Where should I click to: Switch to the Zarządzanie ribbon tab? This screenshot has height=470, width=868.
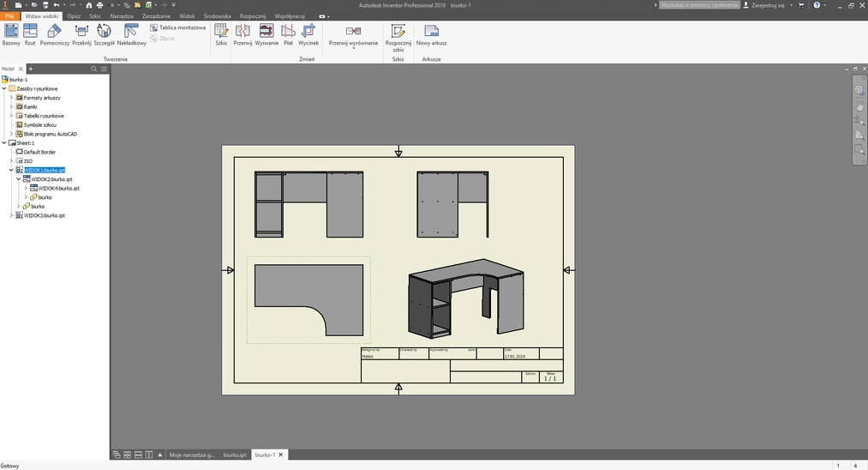[154, 16]
